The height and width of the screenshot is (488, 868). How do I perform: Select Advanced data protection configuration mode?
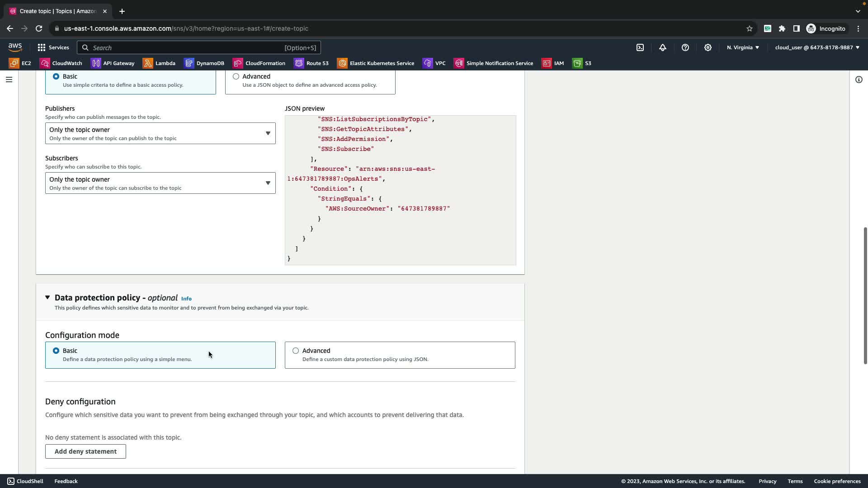click(296, 351)
